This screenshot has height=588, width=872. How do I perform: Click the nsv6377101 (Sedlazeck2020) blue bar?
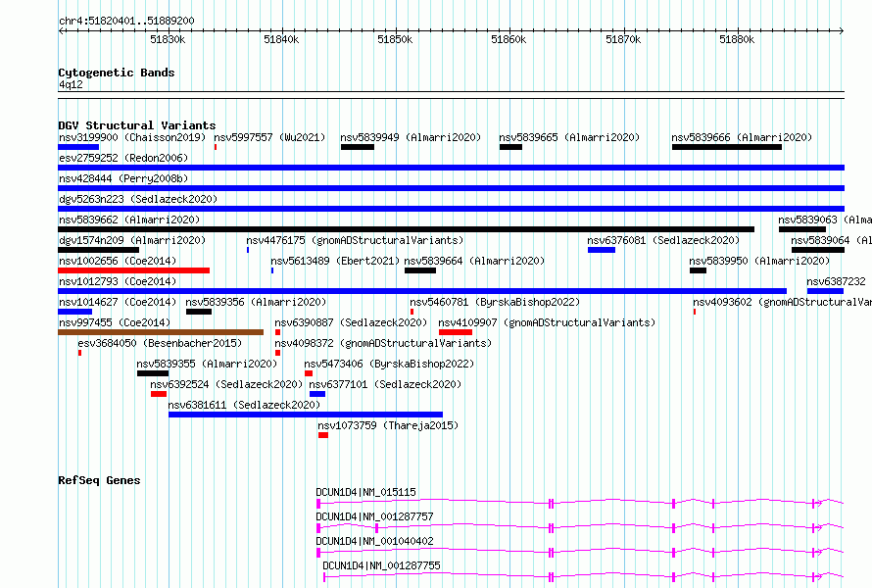(x=317, y=394)
